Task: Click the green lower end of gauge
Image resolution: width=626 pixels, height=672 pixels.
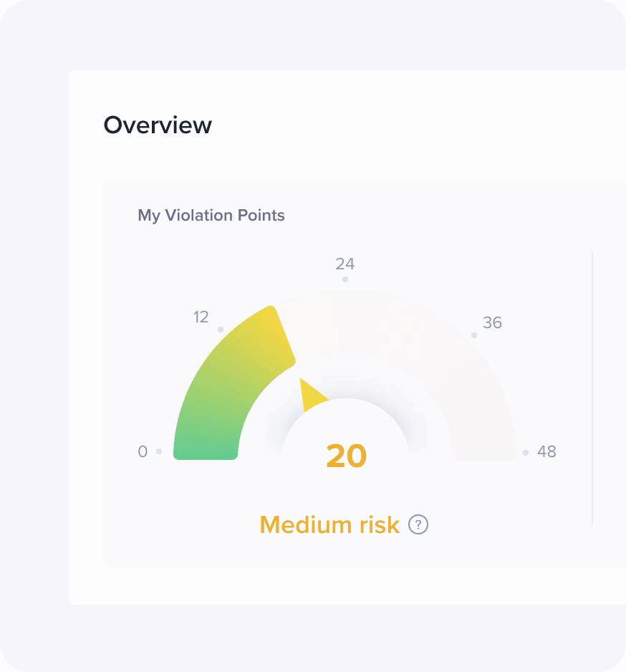Action: coord(206,437)
